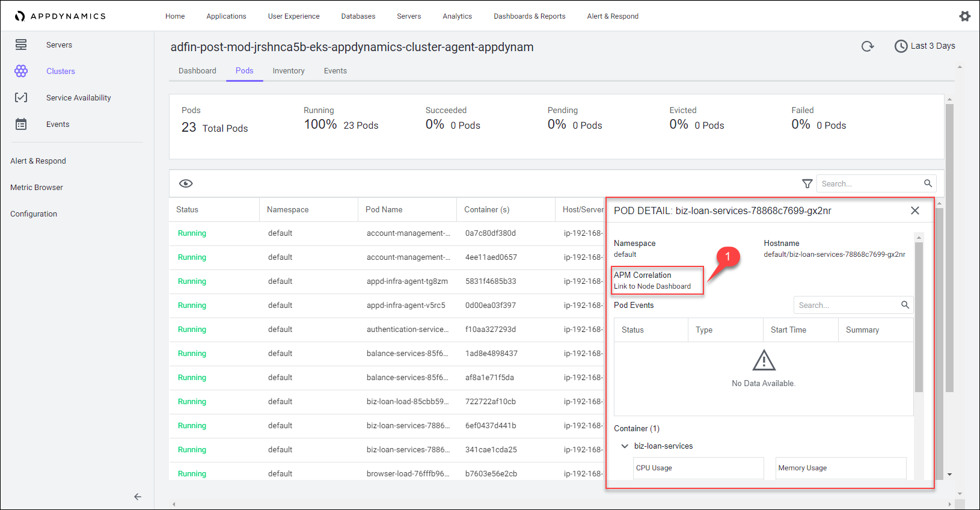Click the Events calendar icon in sidebar

coord(21,124)
